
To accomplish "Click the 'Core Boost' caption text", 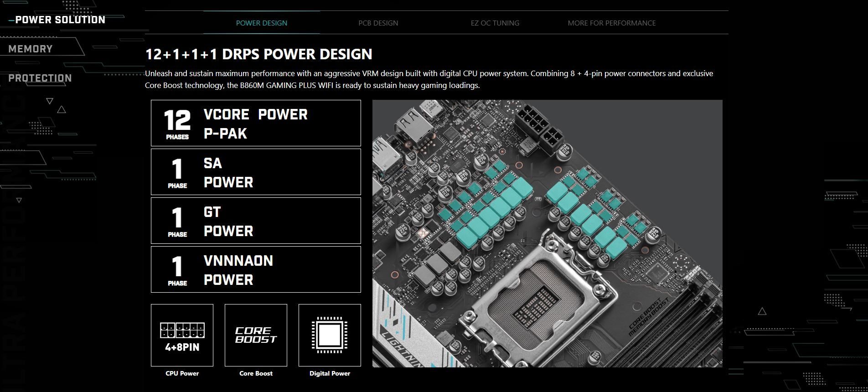I will [x=256, y=373].
